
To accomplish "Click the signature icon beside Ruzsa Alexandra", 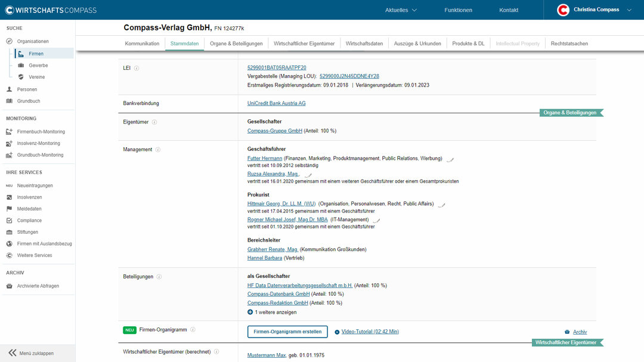I will coord(308,175).
